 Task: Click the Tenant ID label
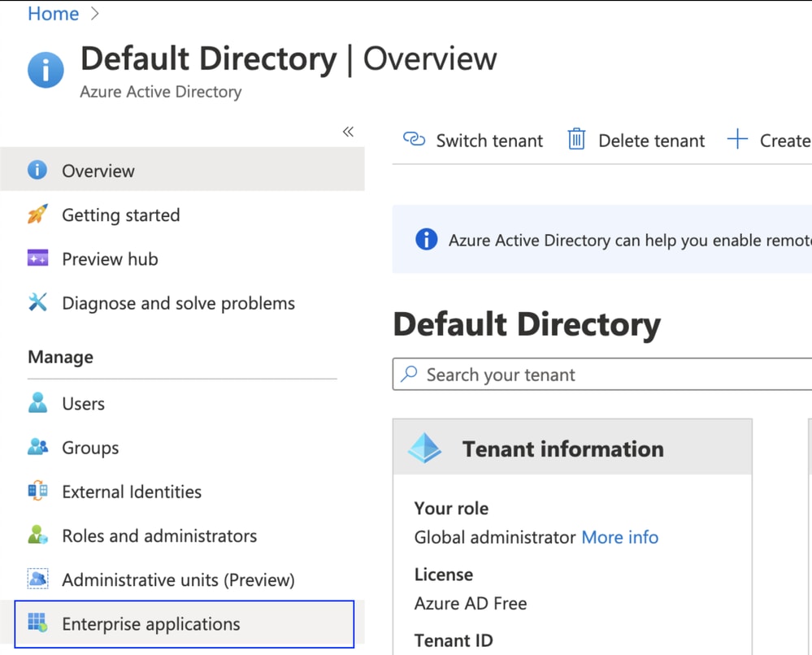coord(454,640)
